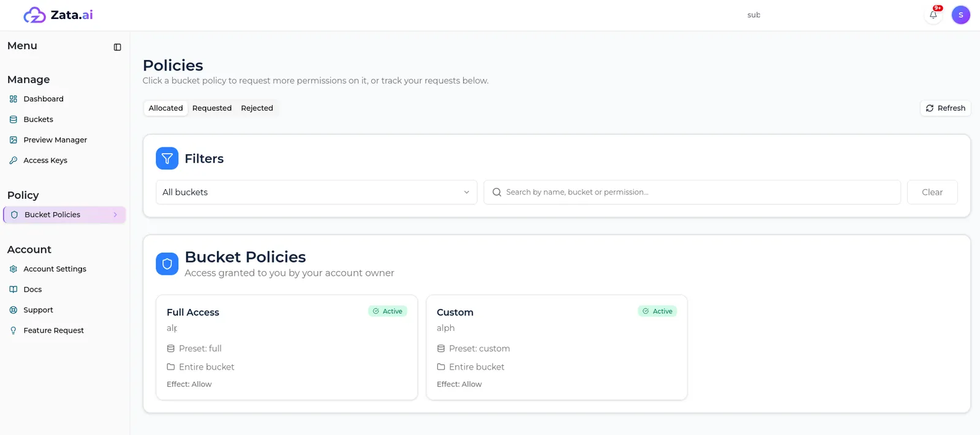980x435 pixels.
Task: Click the Clear filters button
Action: pos(932,192)
